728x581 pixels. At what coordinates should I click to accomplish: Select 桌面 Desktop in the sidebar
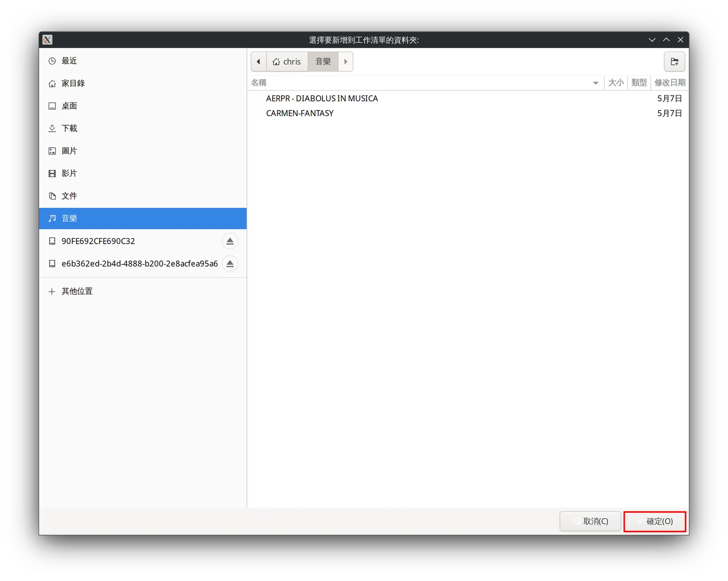[143, 106]
